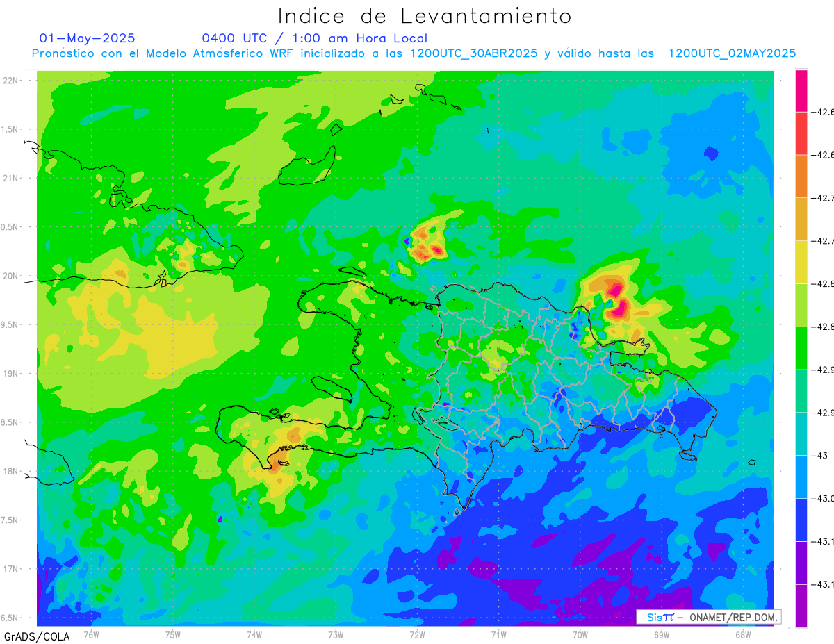
Task: Click the "0.5N" latitude label
Action: [x=10, y=227]
